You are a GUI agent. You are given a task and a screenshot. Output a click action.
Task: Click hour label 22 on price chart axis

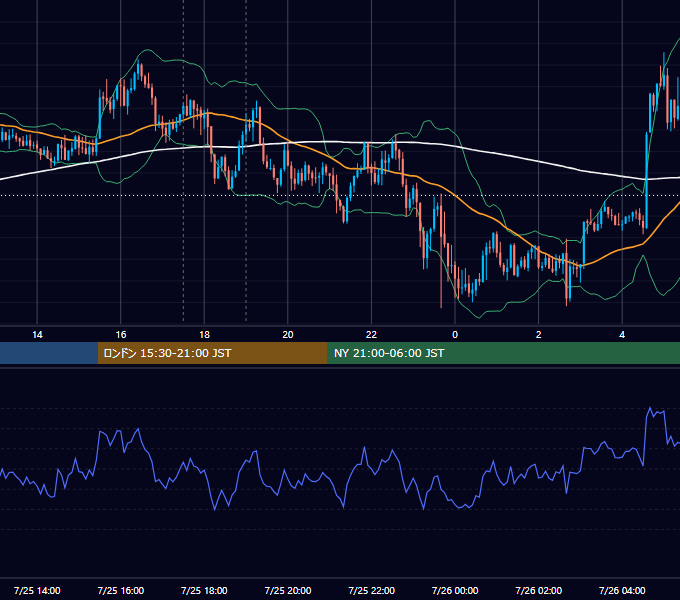click(372, 335)
